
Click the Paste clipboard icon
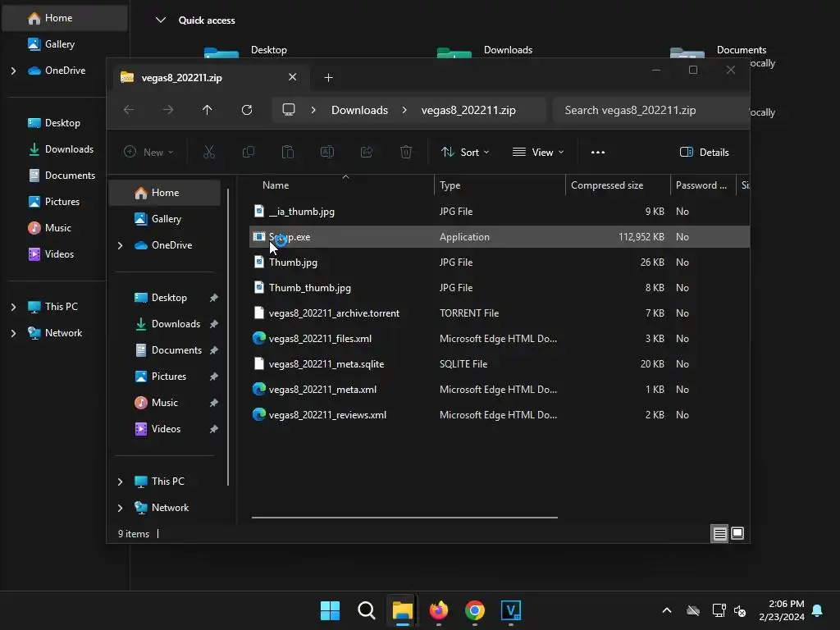[x=288, y=152]
